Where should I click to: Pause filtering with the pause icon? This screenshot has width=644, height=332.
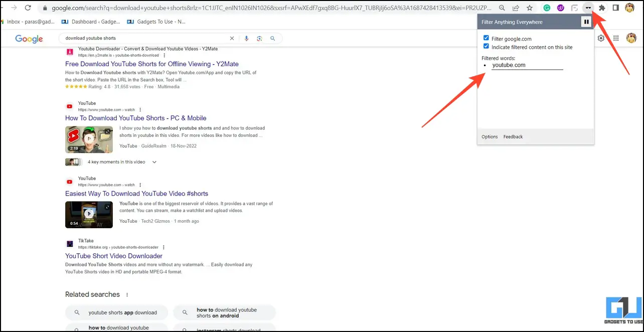[586, 22]
